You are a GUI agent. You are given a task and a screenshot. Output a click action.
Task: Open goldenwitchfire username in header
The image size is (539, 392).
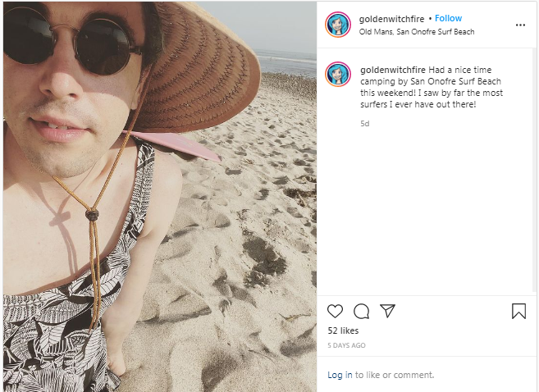click(391, 19)
